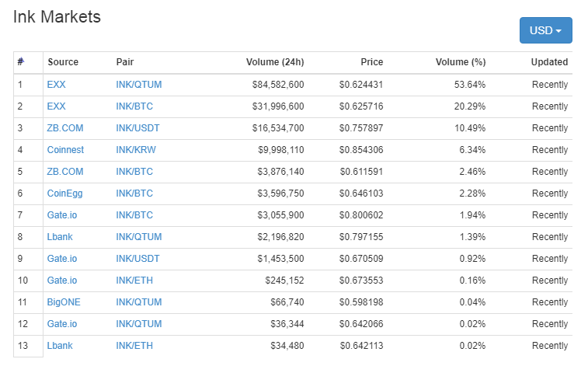Sort by Price column header

pyautogui.click(x=371, y=62)
